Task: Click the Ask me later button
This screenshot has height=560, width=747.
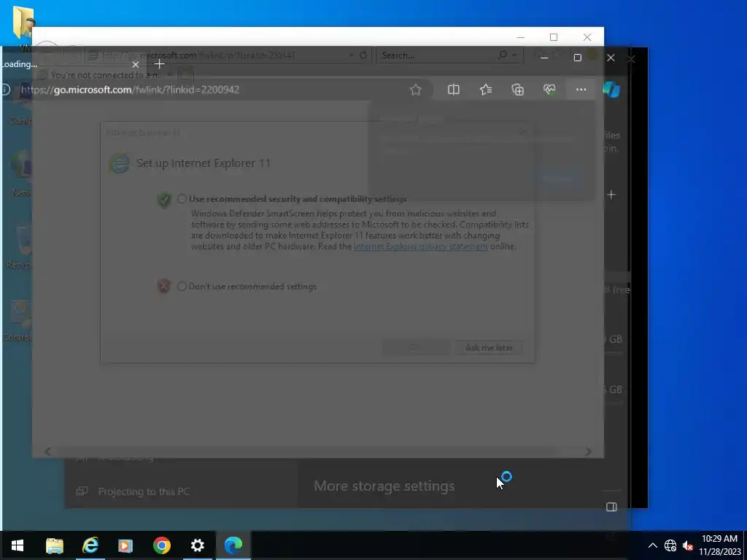Action: (x=489, y=348)
